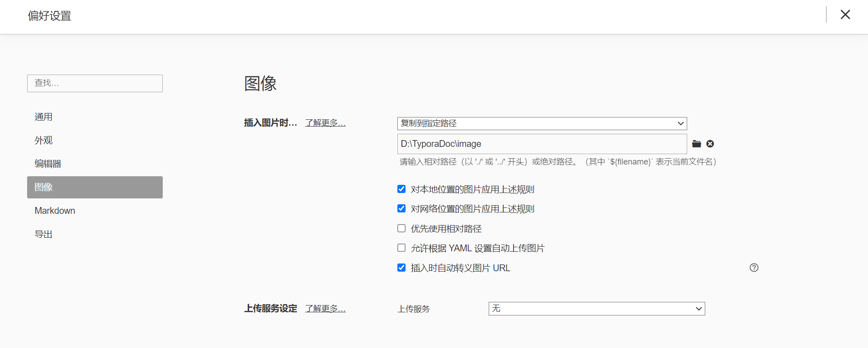Go to 导出 settings section

pos(95,234)
